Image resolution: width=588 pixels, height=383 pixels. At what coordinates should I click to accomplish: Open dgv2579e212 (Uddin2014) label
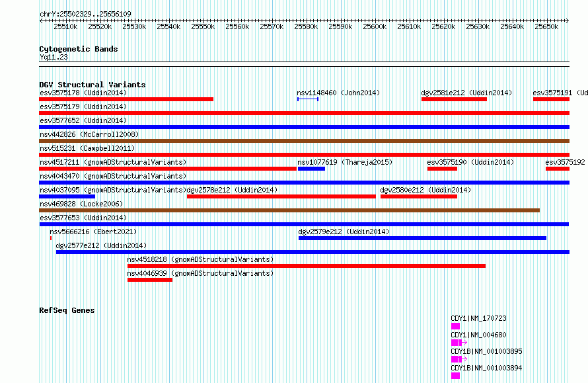[x=344, y=232]
